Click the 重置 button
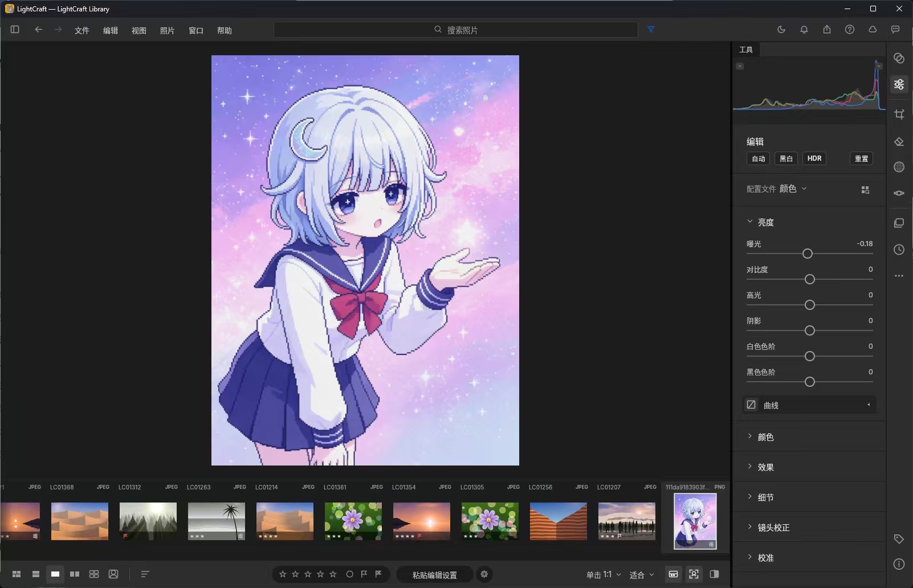The width and height of the screenshot is (913, 588). point(862,158)
